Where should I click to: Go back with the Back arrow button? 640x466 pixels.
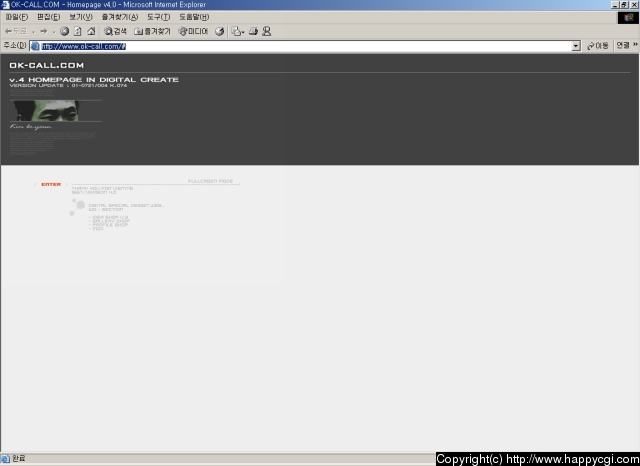tap(16, 31)
